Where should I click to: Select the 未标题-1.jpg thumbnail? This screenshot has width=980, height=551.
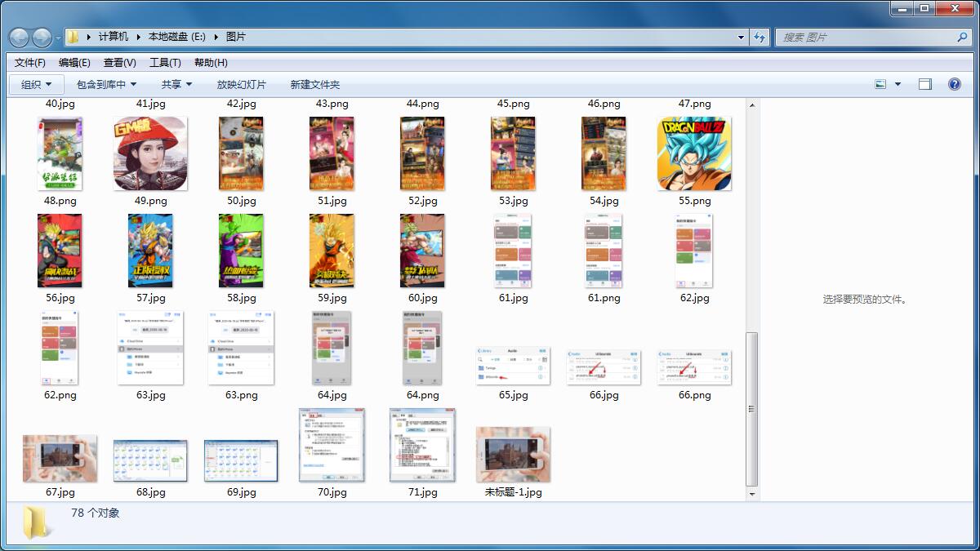pyautogui.click(x=512, y=447)
